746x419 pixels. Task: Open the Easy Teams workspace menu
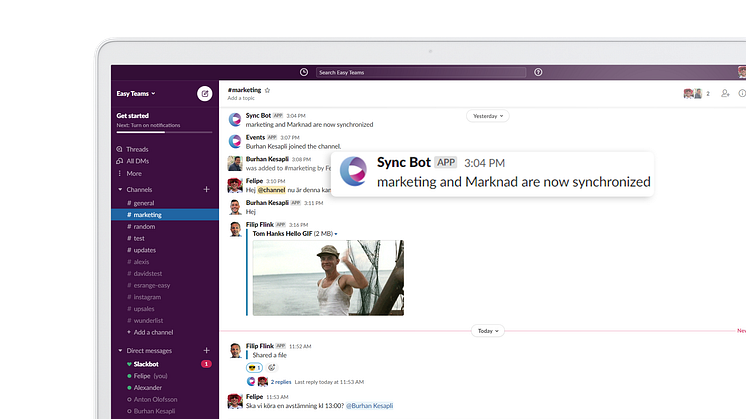click(136, 94)
